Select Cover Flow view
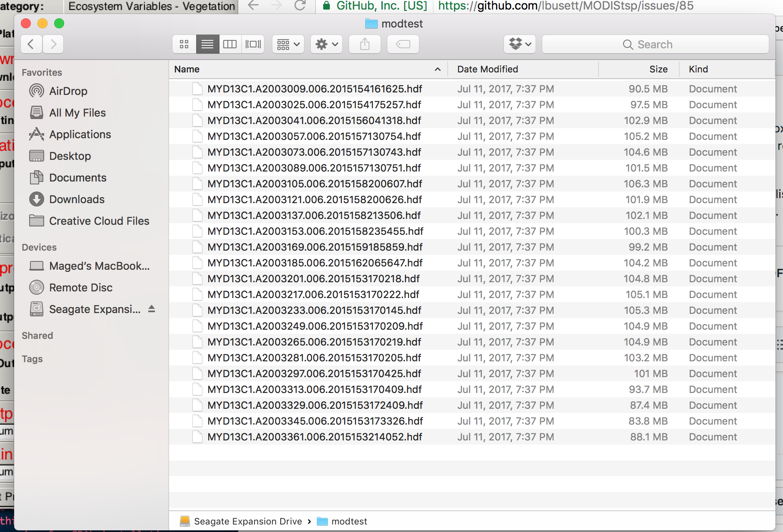Image resolution: width=783 pixels, height=532 pixels. click(x=253, y=44)
